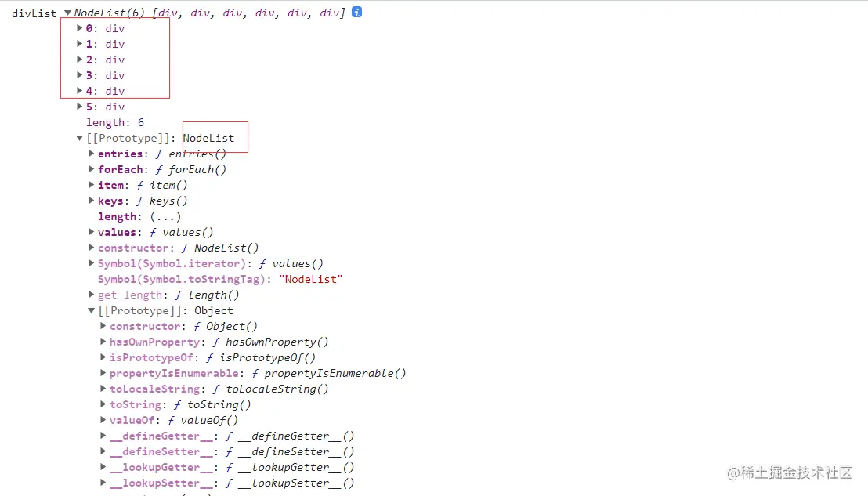The image size is (868, 496).
Task: Collapse the NodeList(6) root arrow
Action: [x=67, y=13]
